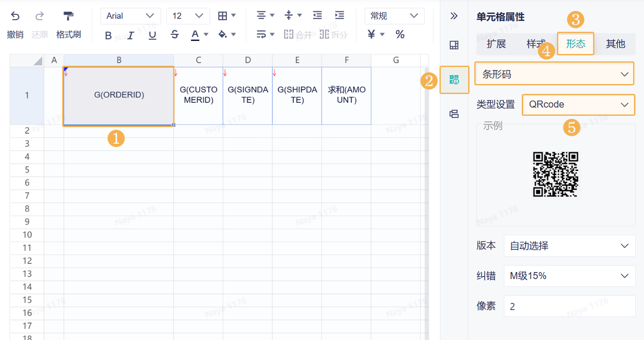Switch to the 形态 tab
The height and width of the screenshot is (340, 644).
pos(576,44)
